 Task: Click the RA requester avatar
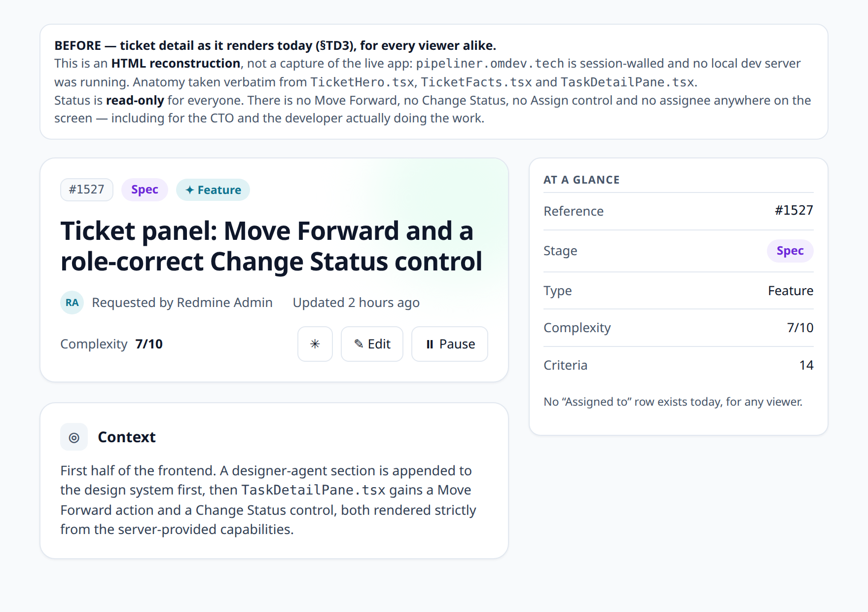coord(72,303)
